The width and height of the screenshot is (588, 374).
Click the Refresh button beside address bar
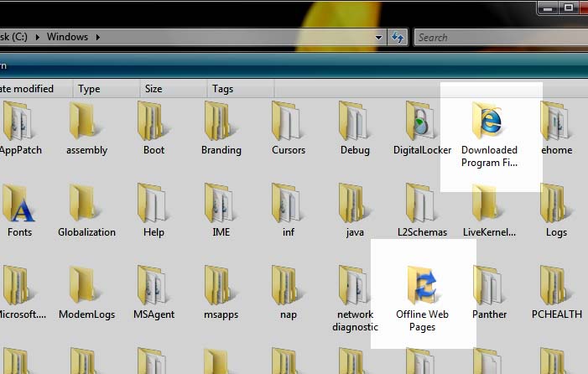point(398,38)
